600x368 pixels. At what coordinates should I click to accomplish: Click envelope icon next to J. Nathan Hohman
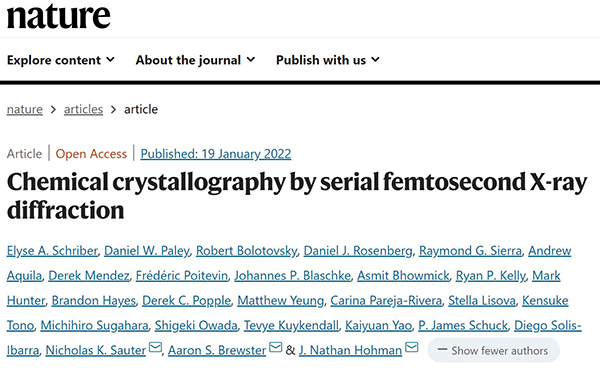(412, 347)
